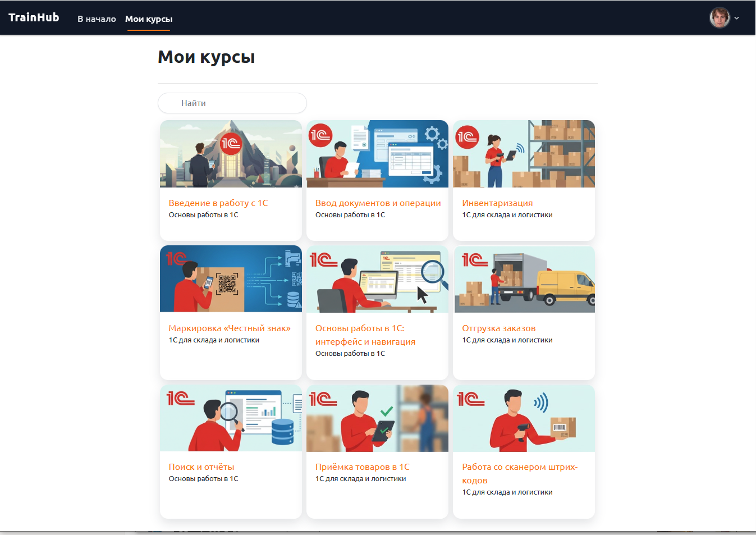Open the «Инвентаризация» course title
756x535 pixels.
(x=497, y=203)
